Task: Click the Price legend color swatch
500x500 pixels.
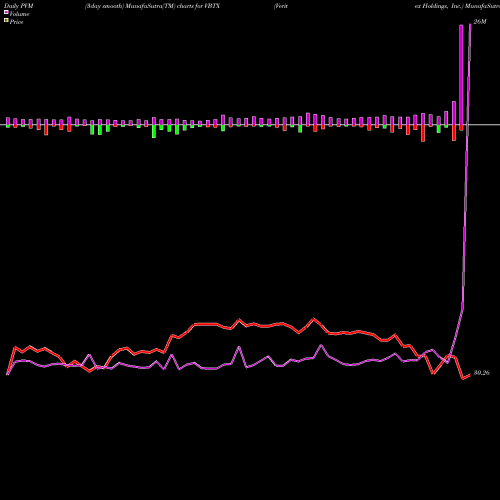Action: point(6,21)
